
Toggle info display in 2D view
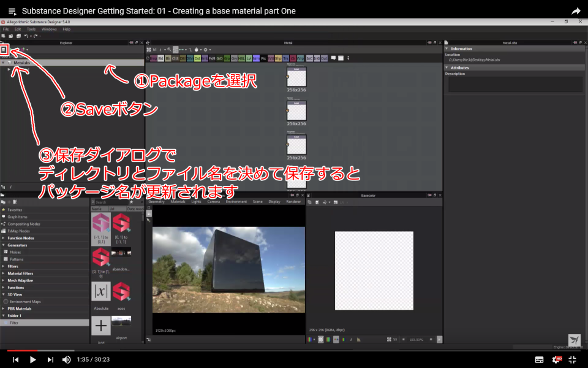tap(351, 339)
